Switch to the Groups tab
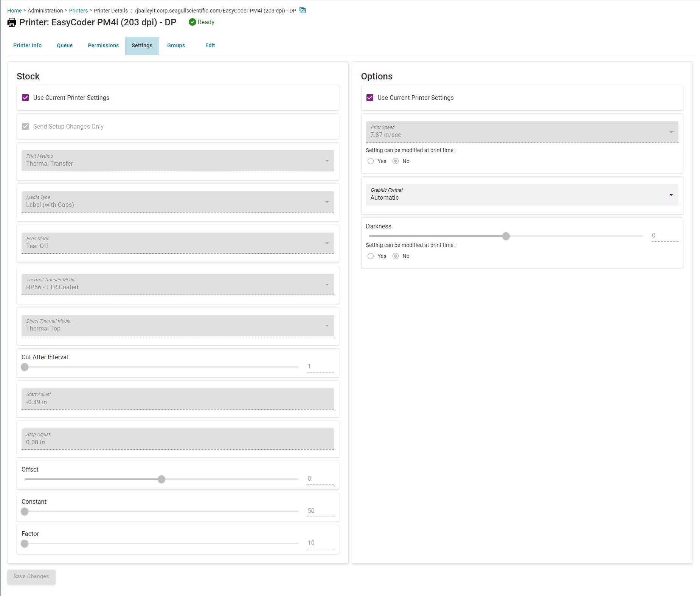The width and height of the screenshot is (700, 596). [176, 45]
